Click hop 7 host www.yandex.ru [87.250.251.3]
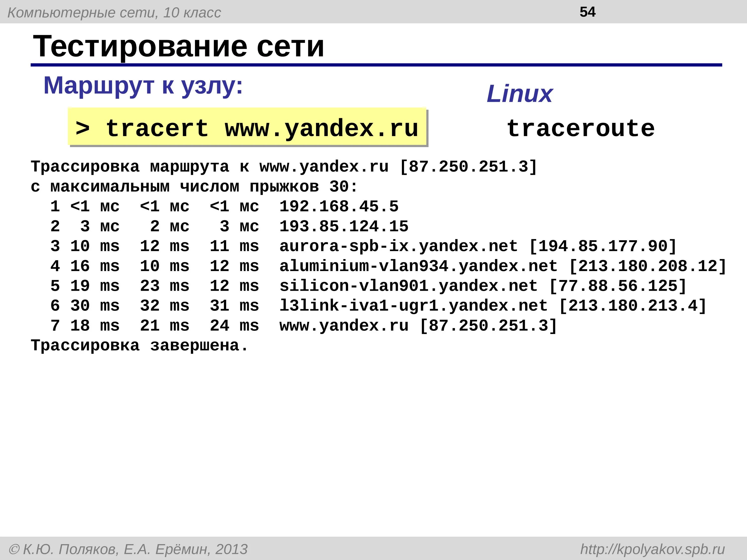 [x=418, y=326]
